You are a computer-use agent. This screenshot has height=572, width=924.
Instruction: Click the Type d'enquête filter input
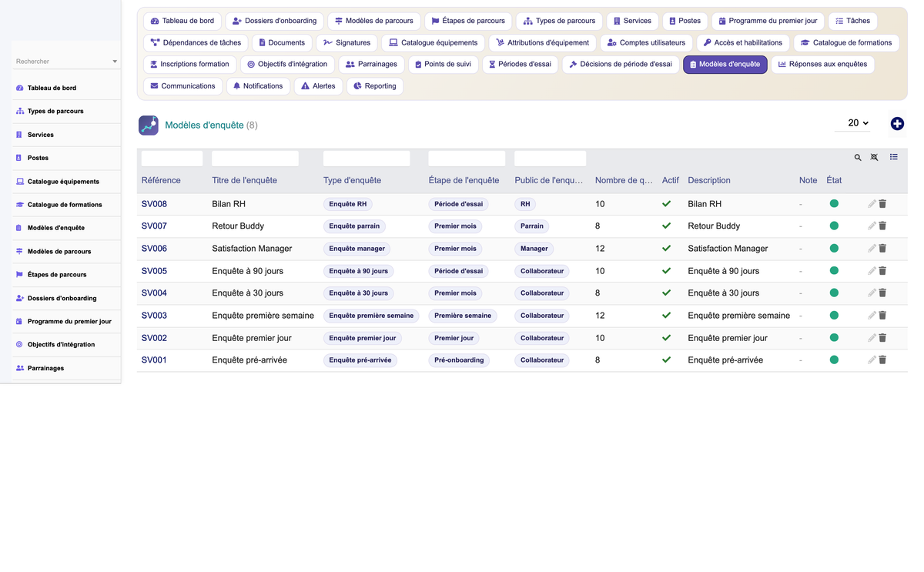pos(367,159)
